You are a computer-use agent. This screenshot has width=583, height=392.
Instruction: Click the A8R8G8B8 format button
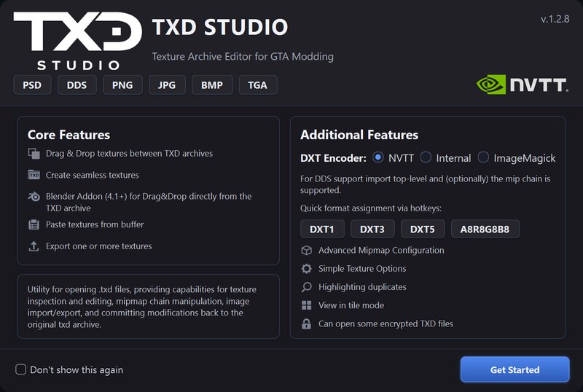[485, 229]
